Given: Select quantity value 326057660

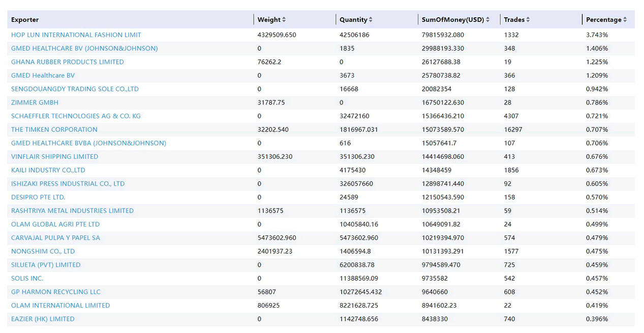Looking at the screenshot, I should 356,184.
